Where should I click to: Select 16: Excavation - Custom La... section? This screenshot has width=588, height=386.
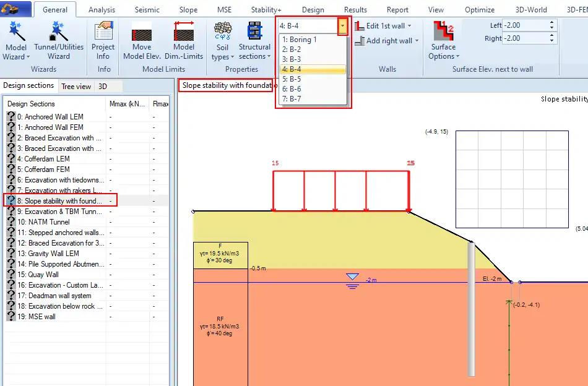click(x=54, y=285)
